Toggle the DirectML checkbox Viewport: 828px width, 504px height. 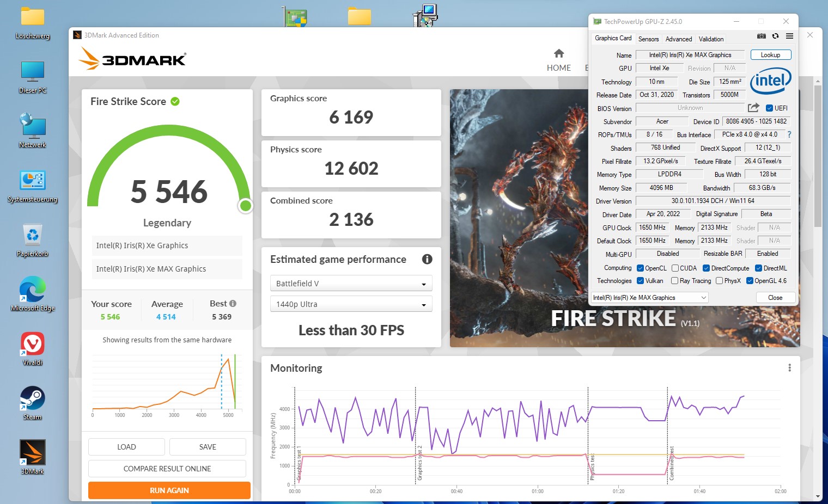pos(758,268)
